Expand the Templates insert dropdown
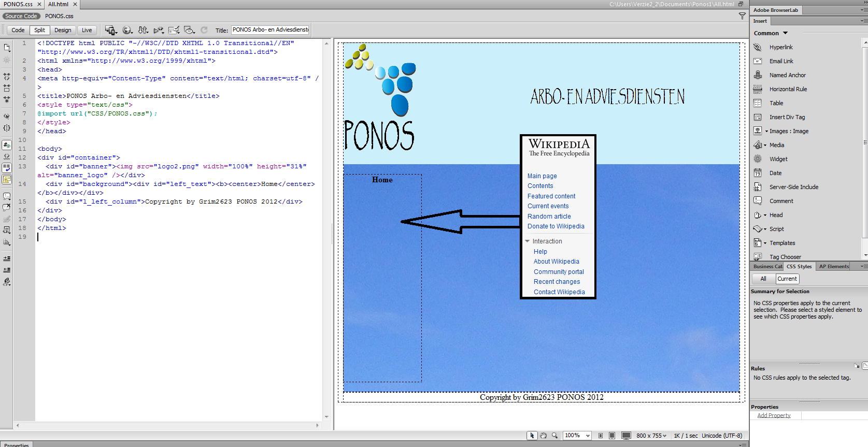This screenshot has width=868, height=447. point(765,243)
